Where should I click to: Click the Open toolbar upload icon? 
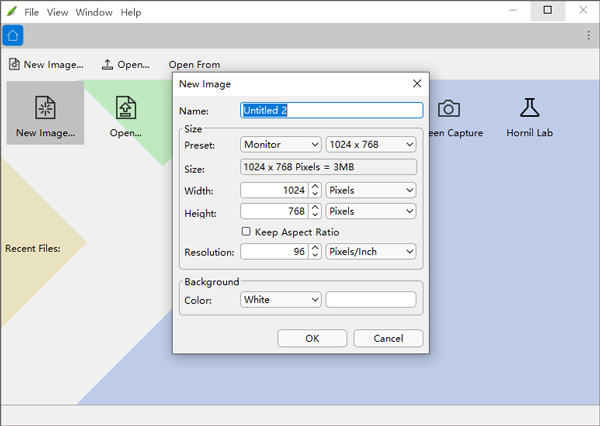coord(108,65)
